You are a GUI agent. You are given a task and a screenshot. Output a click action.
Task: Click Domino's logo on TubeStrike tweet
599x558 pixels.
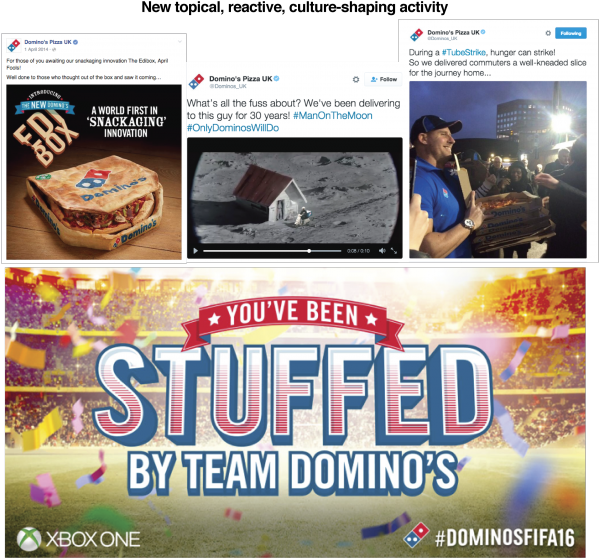pos(416,35)
